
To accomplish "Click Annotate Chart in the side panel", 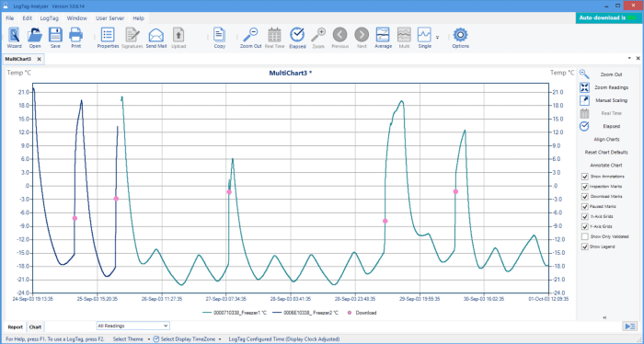I will tap(606, 165).
